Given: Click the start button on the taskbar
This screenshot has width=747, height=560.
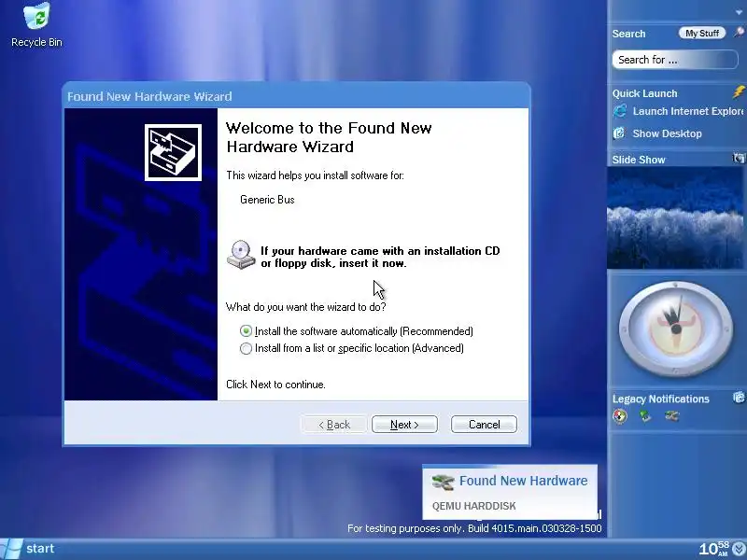Looking at the screenshot, I should click(x=30, y=549).
